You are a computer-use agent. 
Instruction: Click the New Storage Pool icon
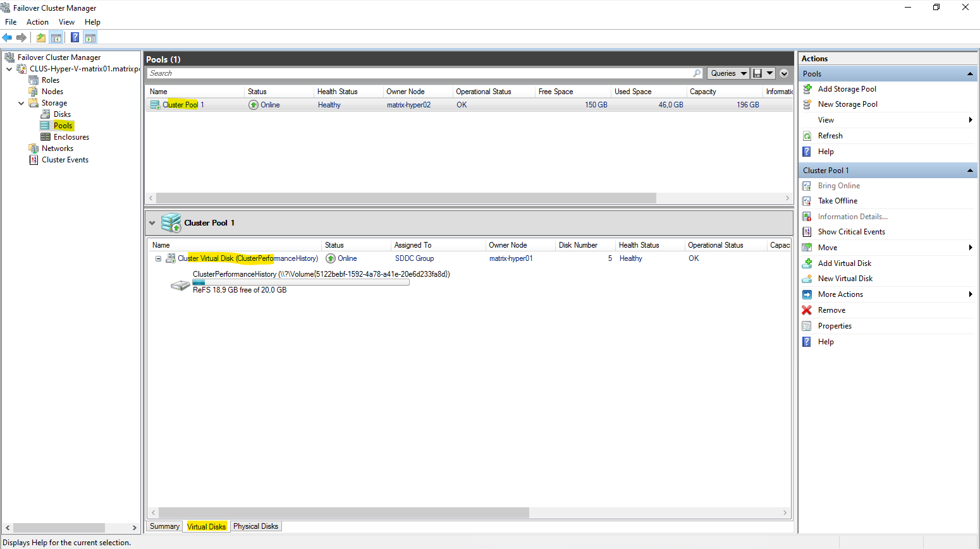pos(807,104)
